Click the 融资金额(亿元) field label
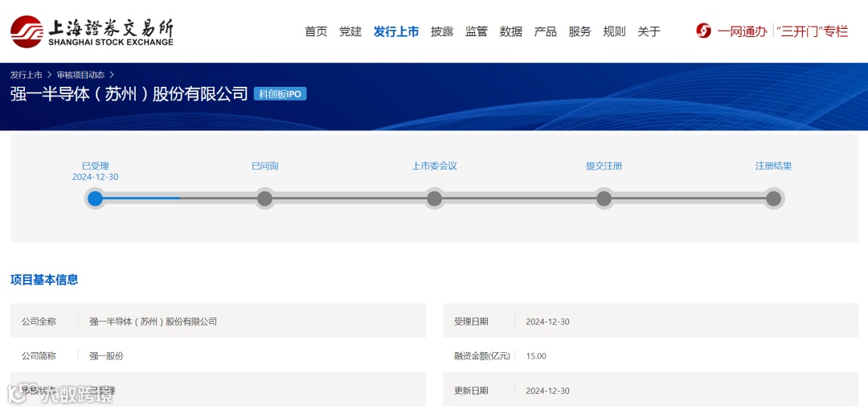 coord(481,355)
